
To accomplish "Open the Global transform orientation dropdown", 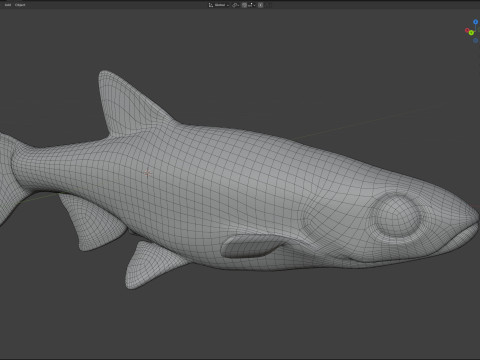I will pyautogui.click(x=222, y=5).
